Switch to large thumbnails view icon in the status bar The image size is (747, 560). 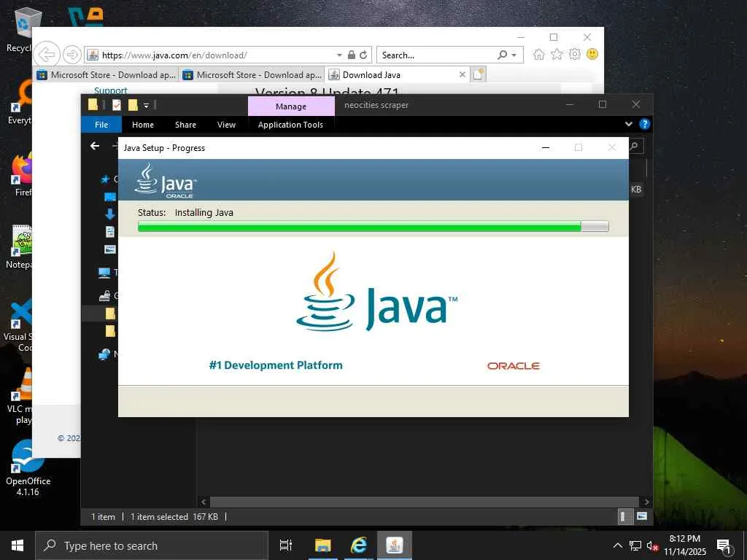click(642, 516)
